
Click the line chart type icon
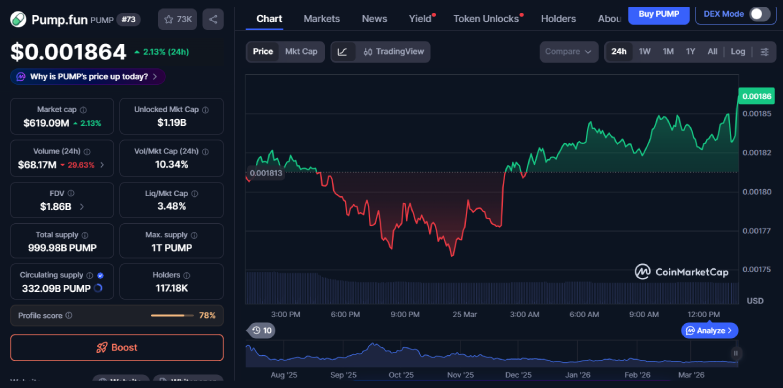click(x=343, y=51)
